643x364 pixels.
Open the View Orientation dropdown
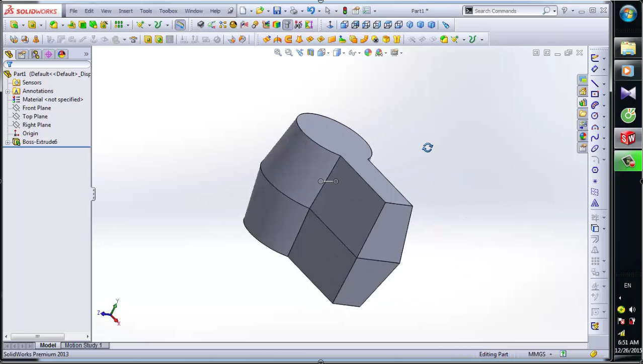coord(328,52)
